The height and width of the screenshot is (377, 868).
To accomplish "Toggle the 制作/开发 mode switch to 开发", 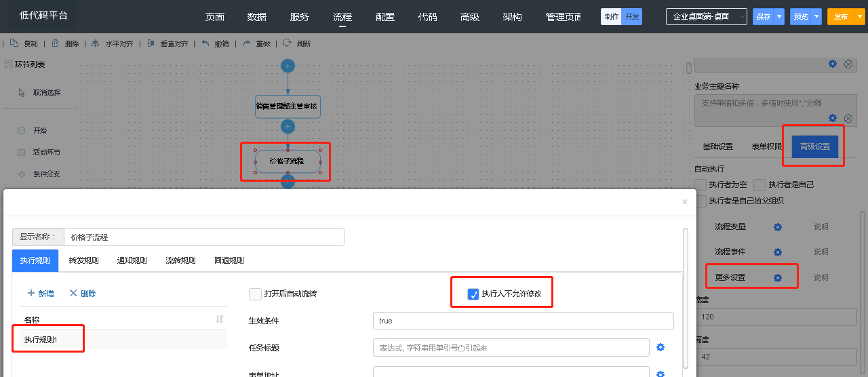I will coord(632,17).
